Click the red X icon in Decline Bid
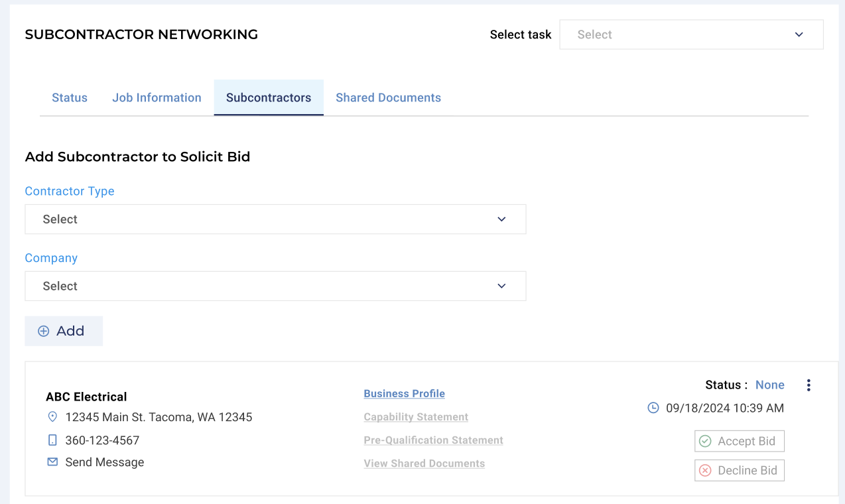 [x=705, y=470]
